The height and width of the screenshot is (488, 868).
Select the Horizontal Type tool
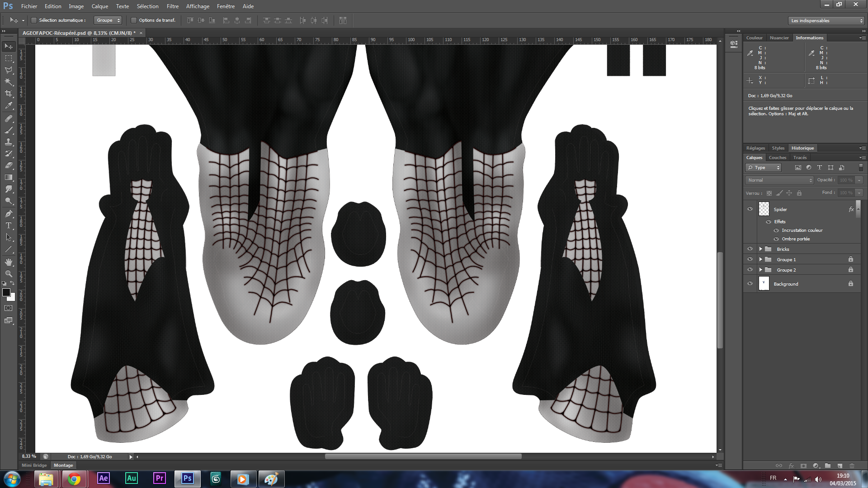(x=9, y=225)
